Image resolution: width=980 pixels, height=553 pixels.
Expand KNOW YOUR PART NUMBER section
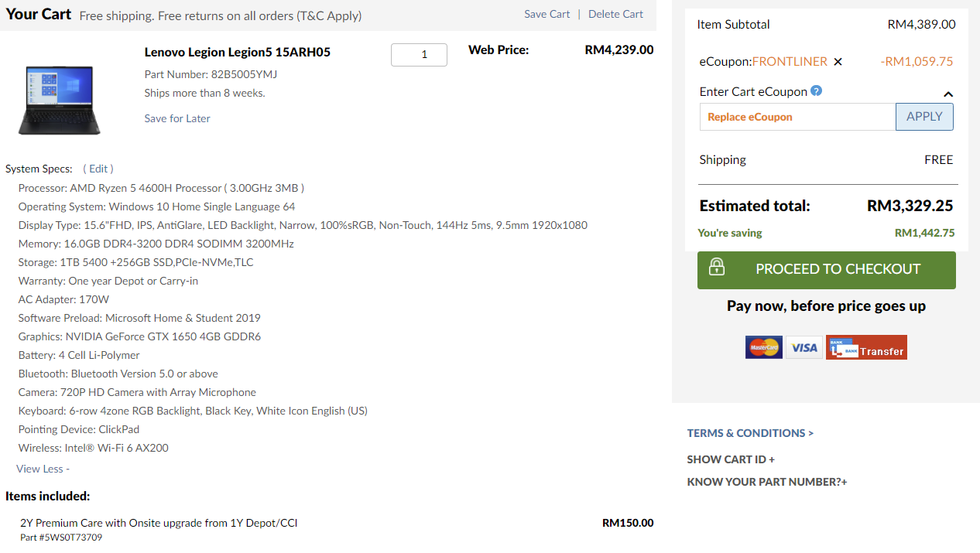coord(766,482)
